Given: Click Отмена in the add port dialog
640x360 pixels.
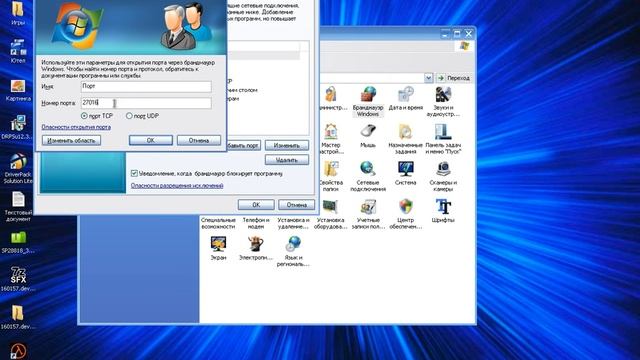Looking at the screenshot, I should (199, 140).
